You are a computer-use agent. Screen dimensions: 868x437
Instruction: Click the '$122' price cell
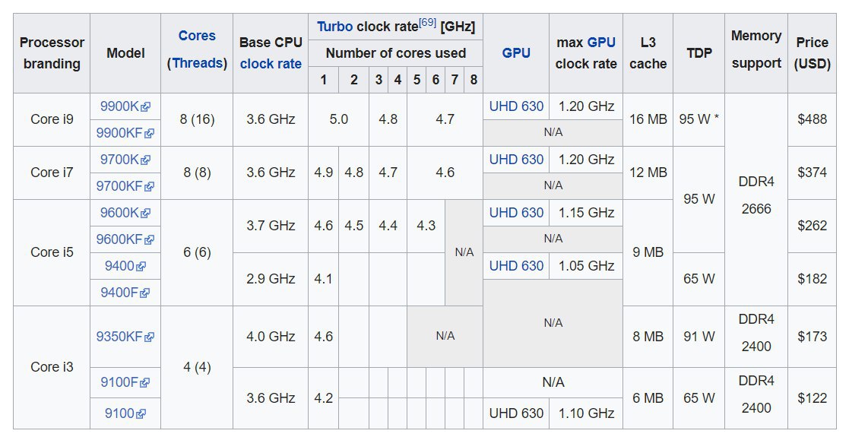click(812, 398)
